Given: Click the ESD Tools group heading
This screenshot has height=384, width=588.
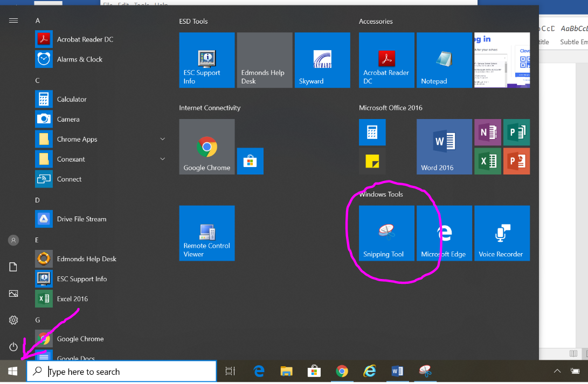Looking at the screenshot, I should coord(193,22).
